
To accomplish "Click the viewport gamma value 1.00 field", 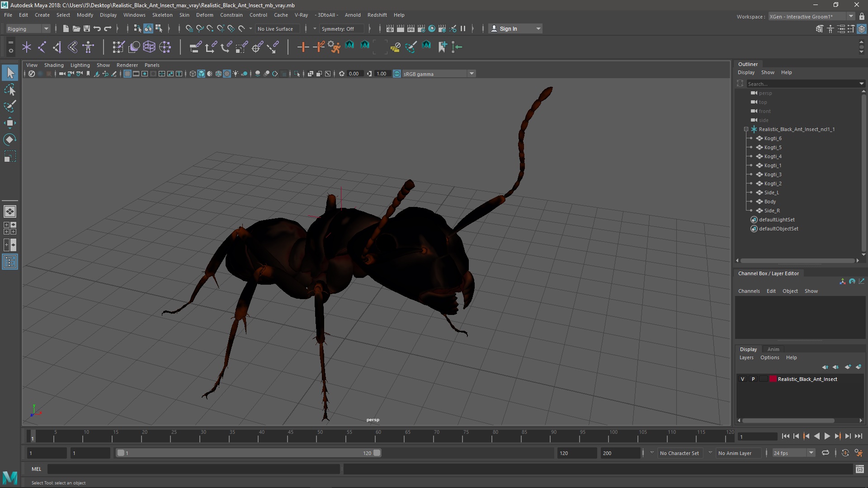I will [x=383, y=74].
